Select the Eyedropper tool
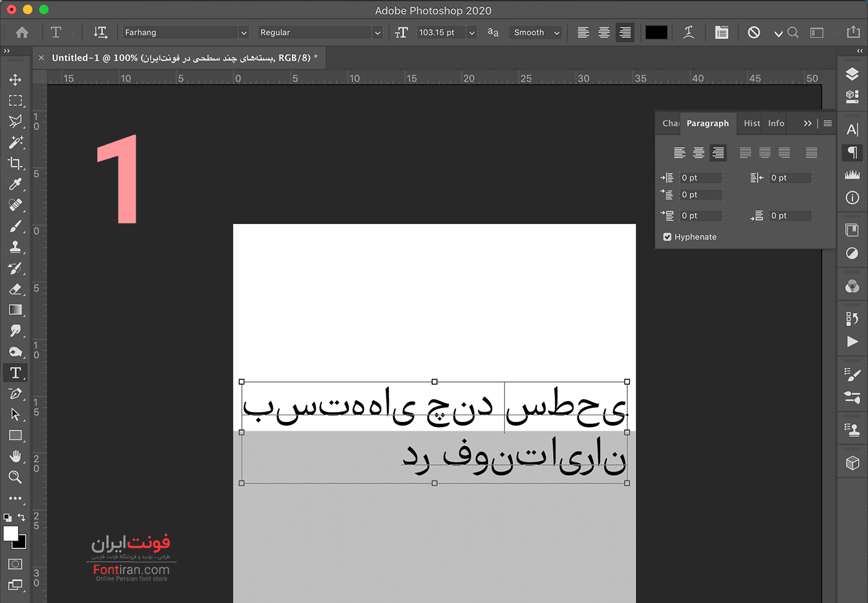868x603 pixels. click(15, 184)
